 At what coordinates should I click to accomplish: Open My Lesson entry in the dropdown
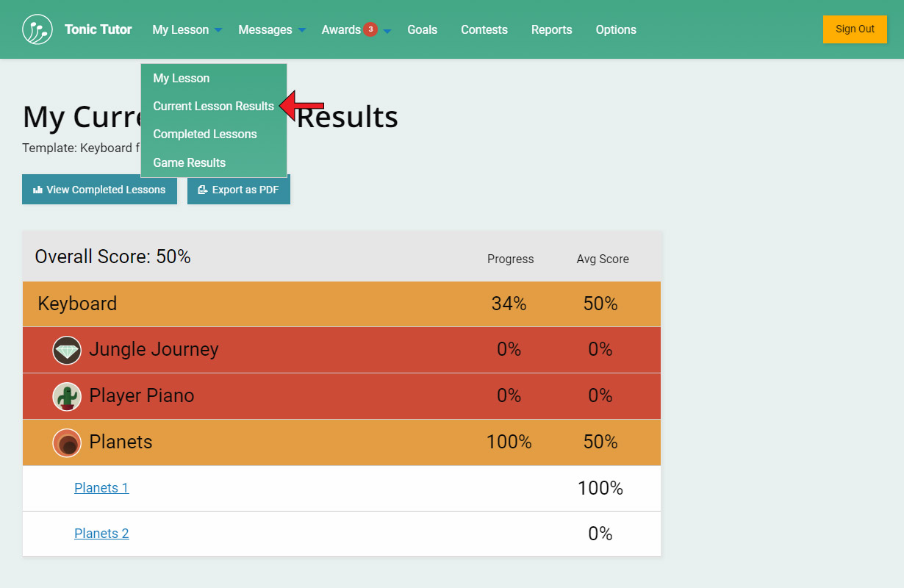point(182,78)
